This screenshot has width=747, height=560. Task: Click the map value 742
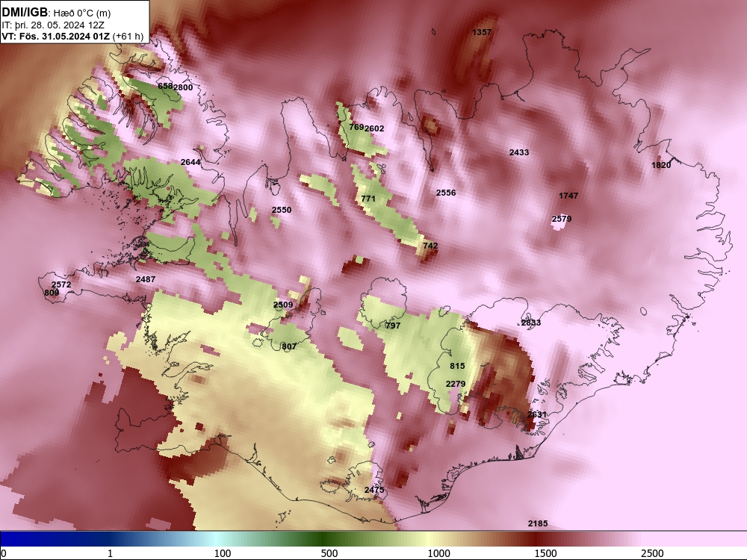click(430, 246)
